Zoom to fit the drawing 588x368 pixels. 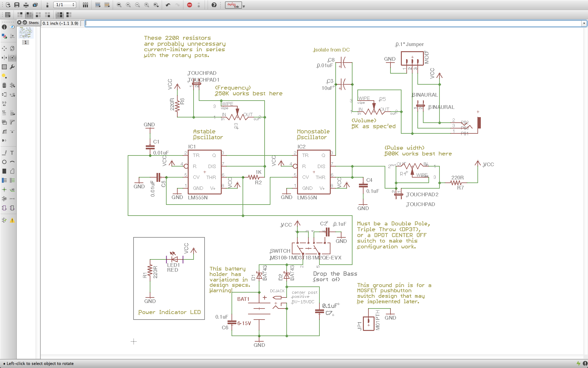pos(119,5)
